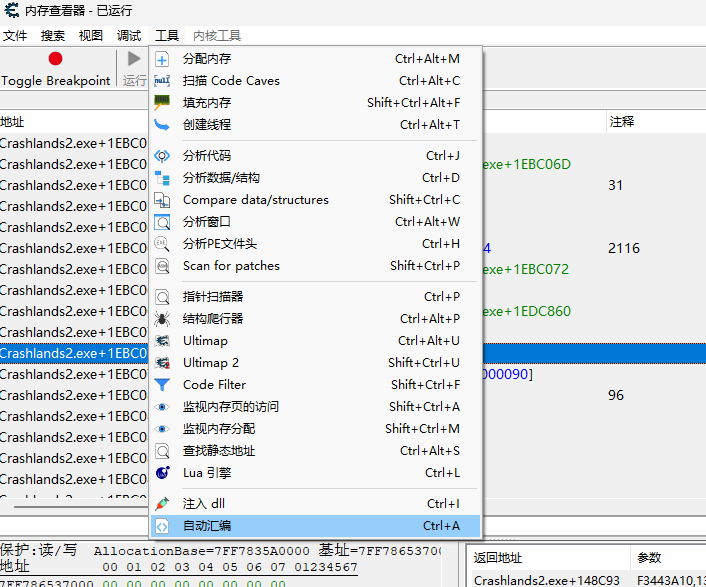Choose 监视内存页的访问 entry
Viewport: 706px width, 587px height.
tap(316, 407)
